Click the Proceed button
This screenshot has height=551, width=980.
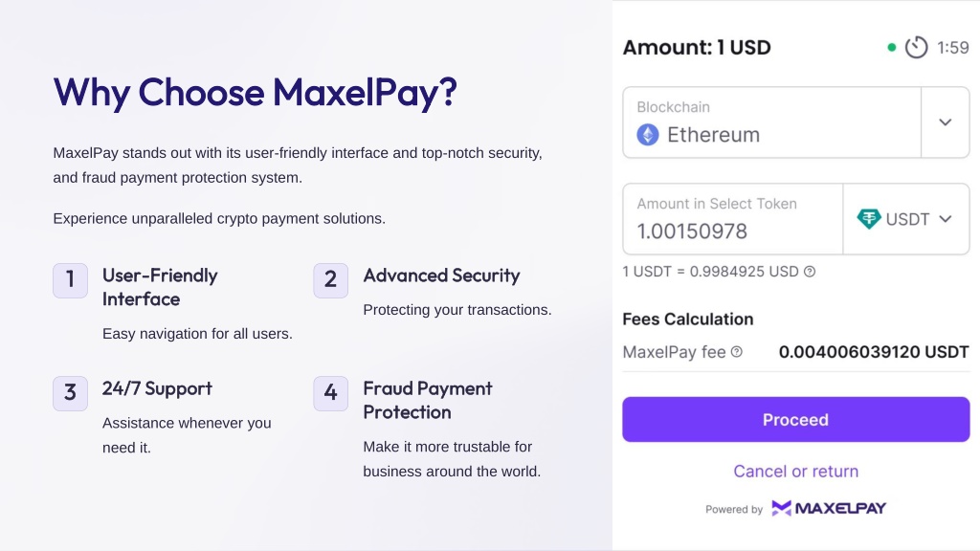795,419
